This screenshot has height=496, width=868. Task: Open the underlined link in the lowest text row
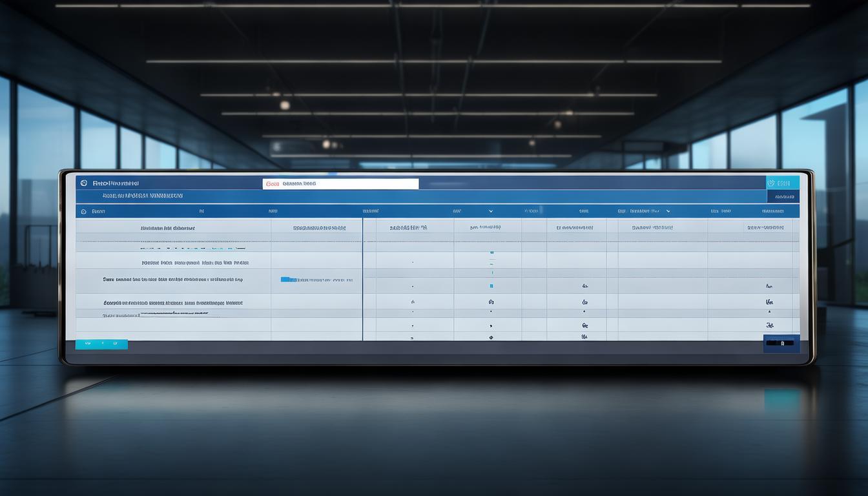pyautogui.click(x=174, y=315)
